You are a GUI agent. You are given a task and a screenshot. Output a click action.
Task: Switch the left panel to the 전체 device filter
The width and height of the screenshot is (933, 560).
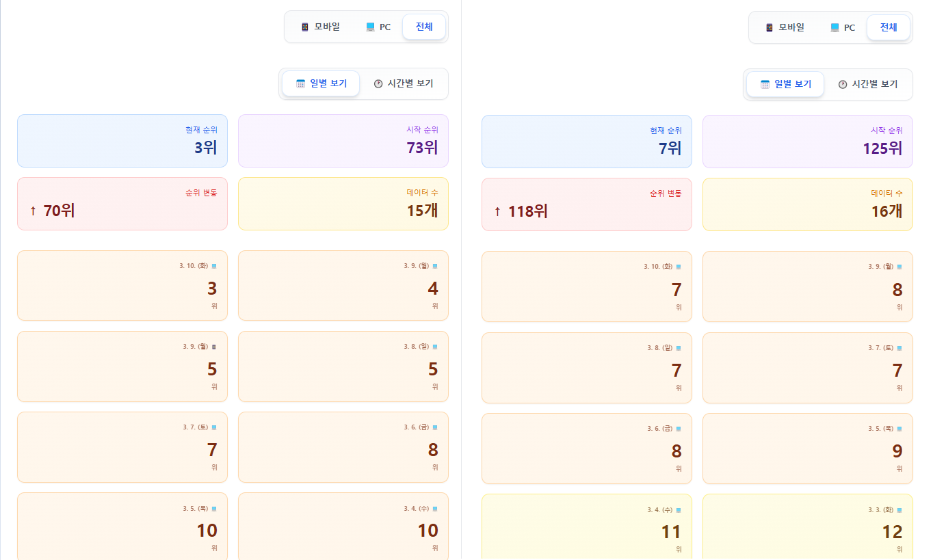click(x=424, y=27)
